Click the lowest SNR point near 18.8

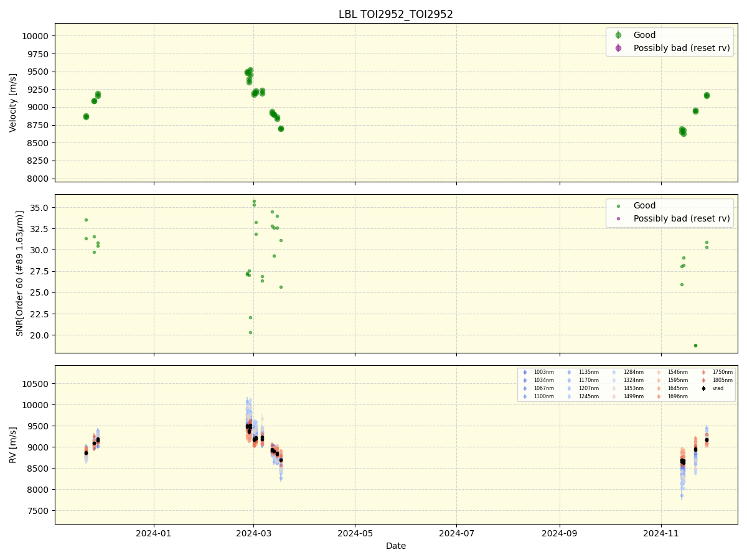[x=695, y=345]
